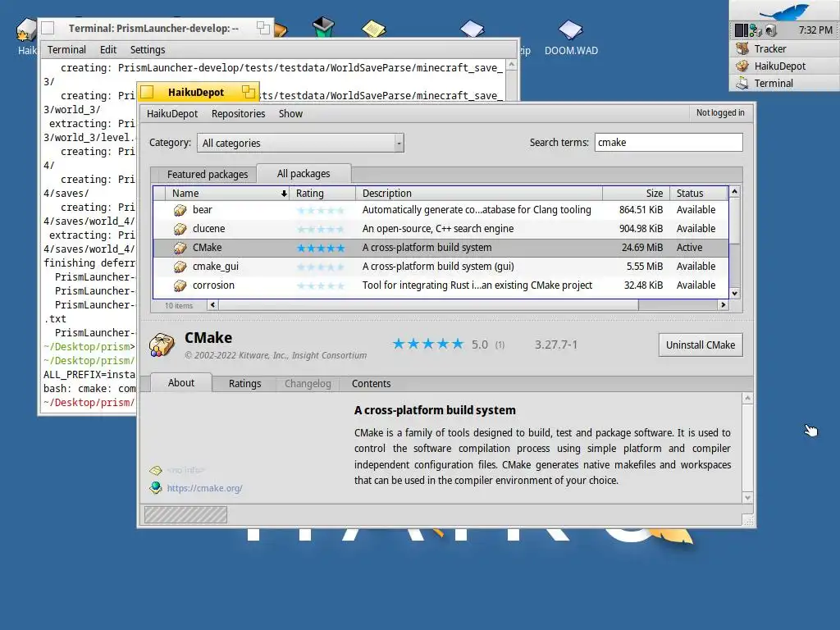Sort packages by Size column header
Viewport: 840px width, 630px height.
click(636, 194)
